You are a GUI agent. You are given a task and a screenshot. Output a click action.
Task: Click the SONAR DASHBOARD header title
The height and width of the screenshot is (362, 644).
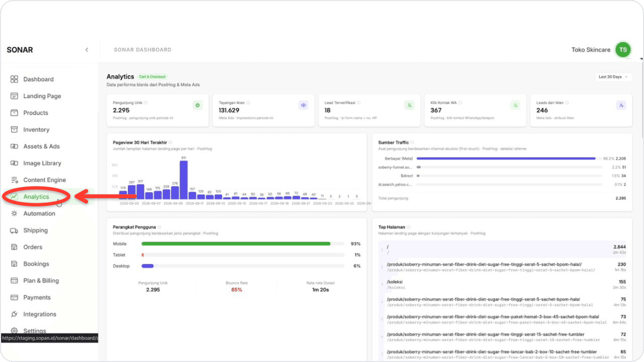pyautogui.click(x=143, y=50)
